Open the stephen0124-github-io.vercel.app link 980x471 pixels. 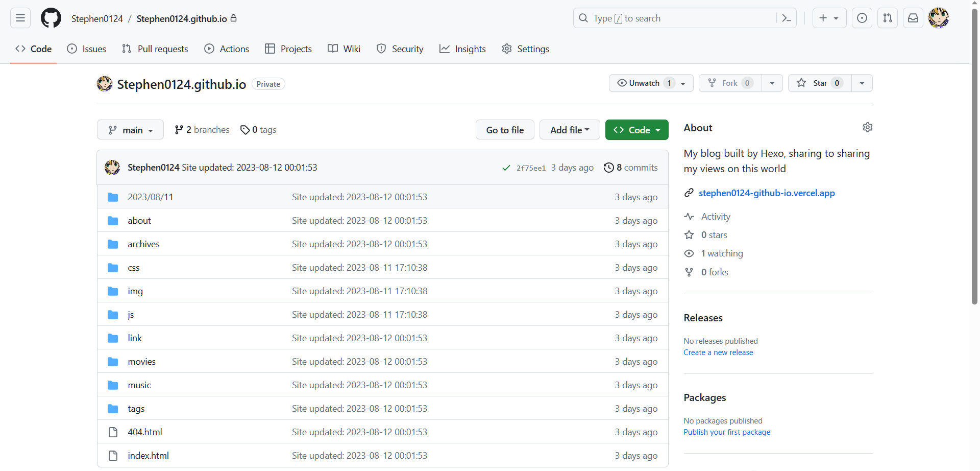(767, 193)
